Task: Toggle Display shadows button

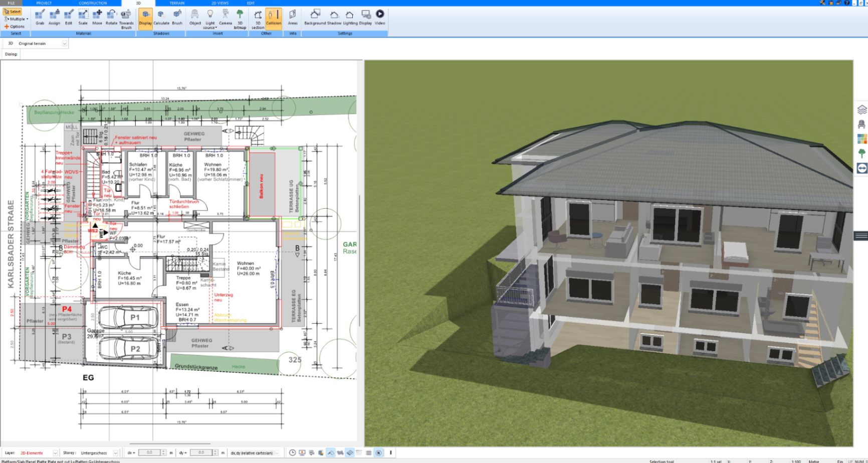Action: click(145, 18)
